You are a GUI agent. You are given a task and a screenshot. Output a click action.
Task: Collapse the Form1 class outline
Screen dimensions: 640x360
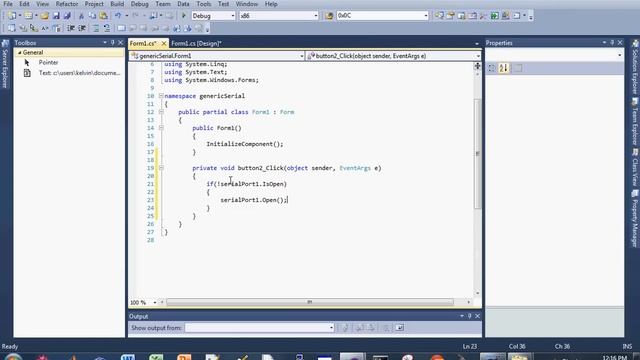(161, 112)
